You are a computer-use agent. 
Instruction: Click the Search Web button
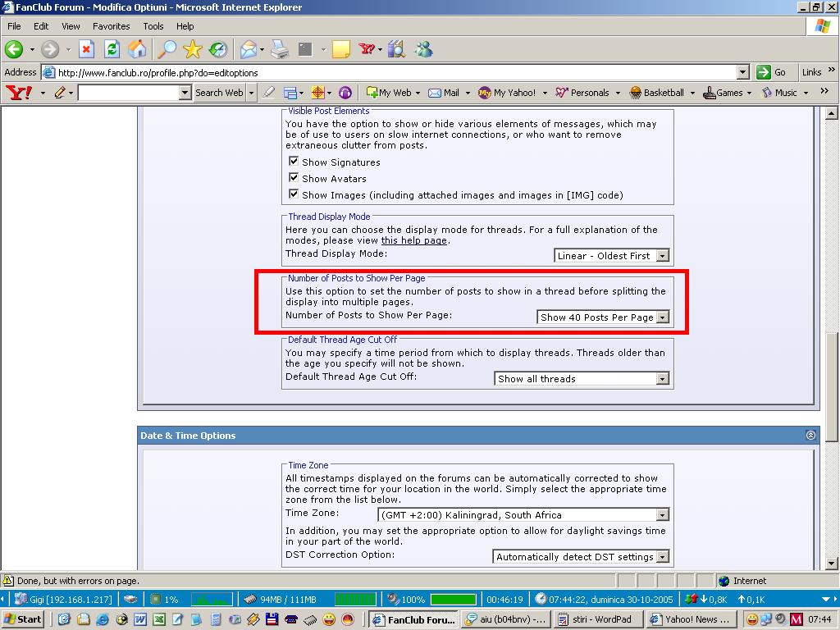click(x=219, y=93)
